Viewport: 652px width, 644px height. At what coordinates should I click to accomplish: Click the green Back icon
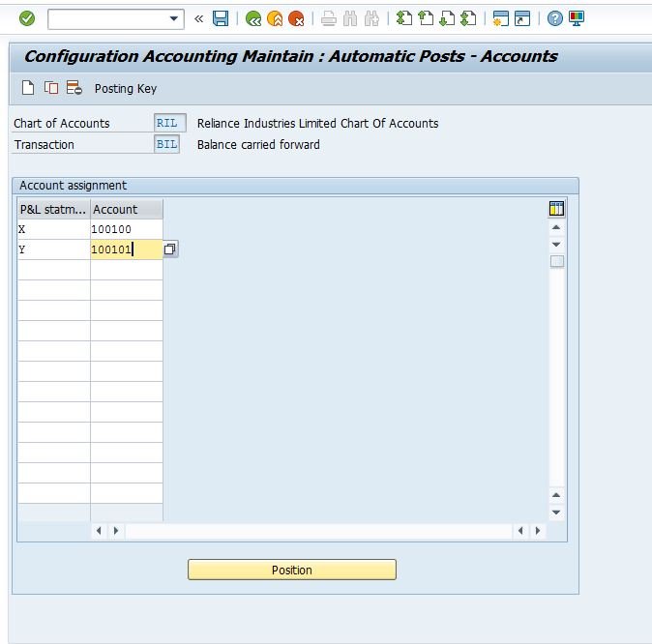(x=253, y=18)
